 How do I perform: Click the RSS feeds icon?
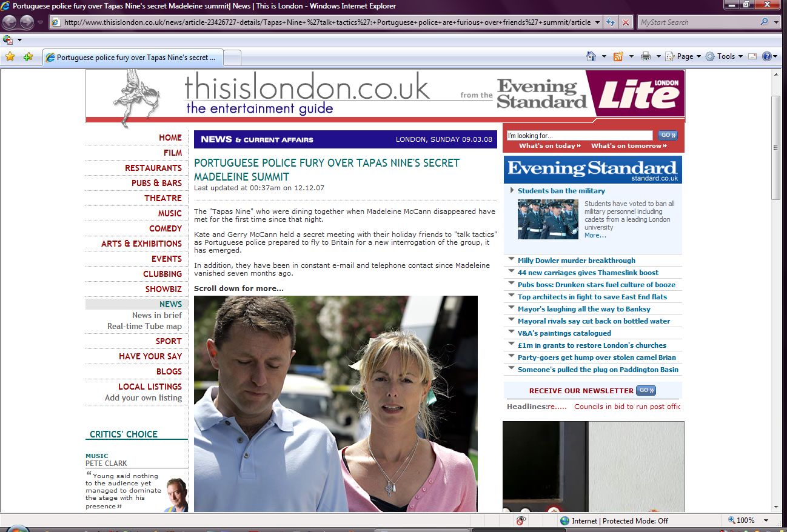pos(618,56)
